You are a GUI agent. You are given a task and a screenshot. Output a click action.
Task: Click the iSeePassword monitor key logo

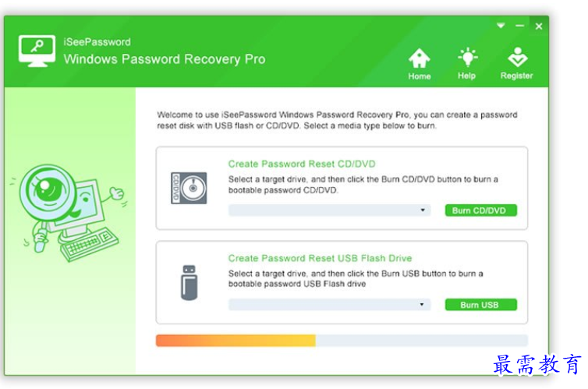[37, 51]
